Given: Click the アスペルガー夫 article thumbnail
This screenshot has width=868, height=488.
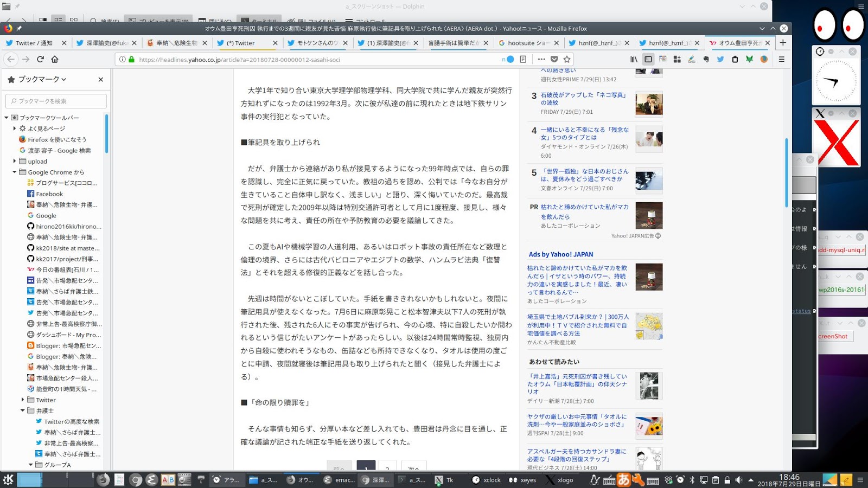Looking at the screenshot, I should [649, 459].
